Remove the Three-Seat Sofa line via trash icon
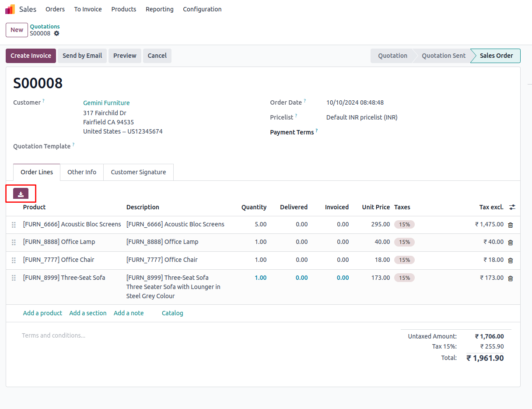 pos(510,278)
